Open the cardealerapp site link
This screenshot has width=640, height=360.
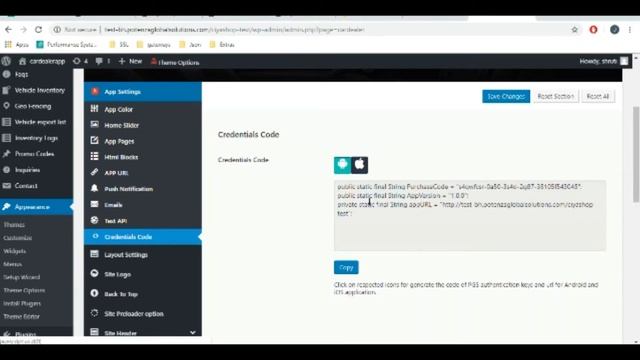click(42, 61)
